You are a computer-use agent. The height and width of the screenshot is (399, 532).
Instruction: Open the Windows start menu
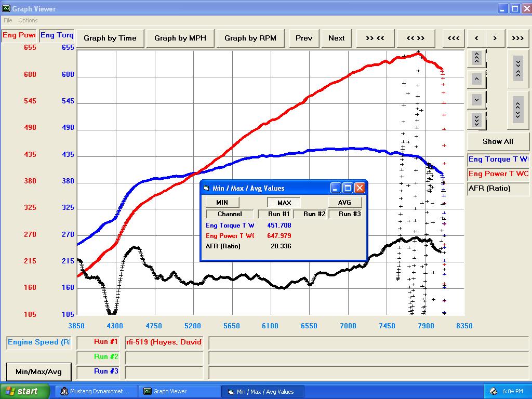coord(24,391)
